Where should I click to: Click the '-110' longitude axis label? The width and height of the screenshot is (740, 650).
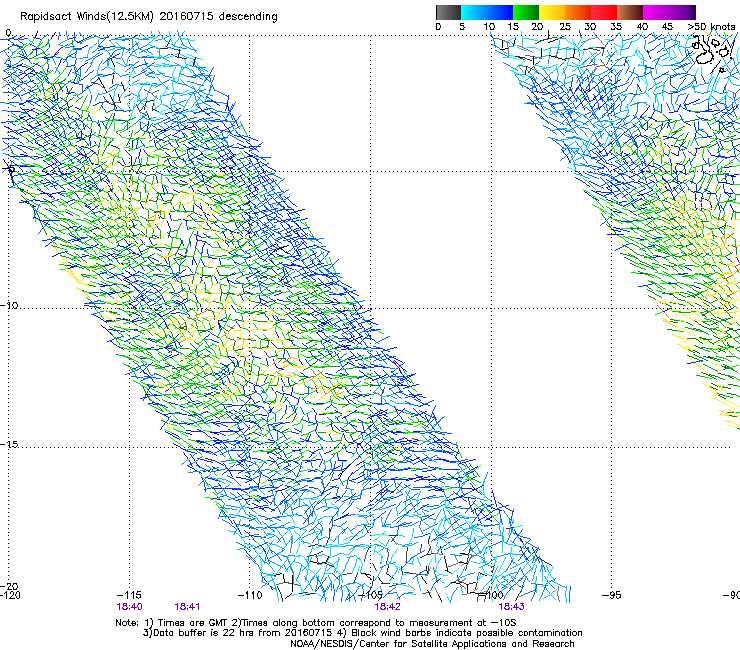249,595
